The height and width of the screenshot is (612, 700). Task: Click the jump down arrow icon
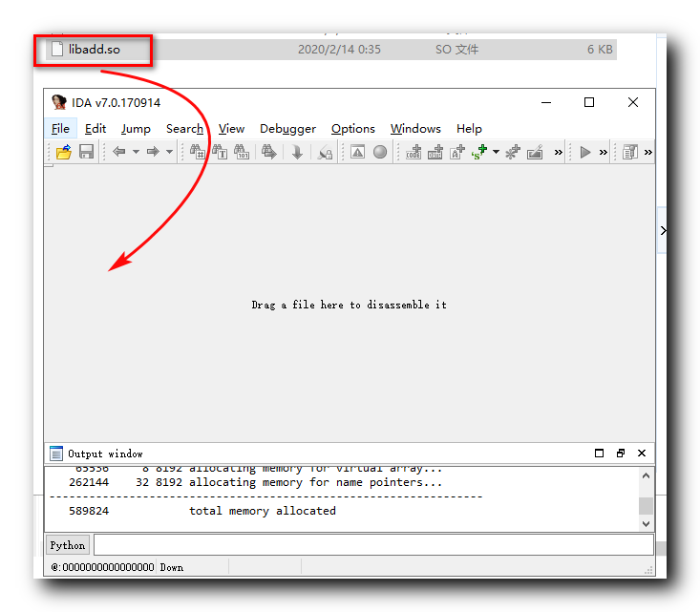pyautogui.click(x=297, y=152)
